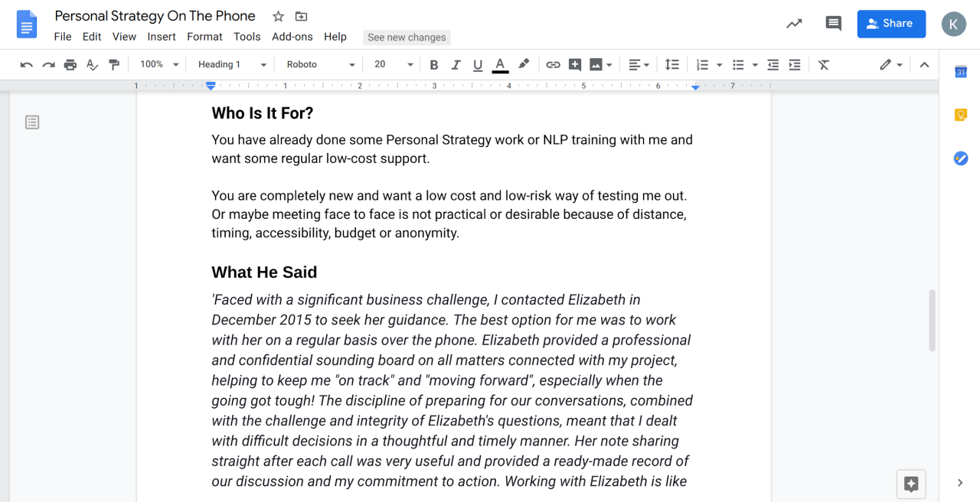Screen dimensions: 980x502
Task: Select the Paint format roller icon
Action: tap(114, 65)
